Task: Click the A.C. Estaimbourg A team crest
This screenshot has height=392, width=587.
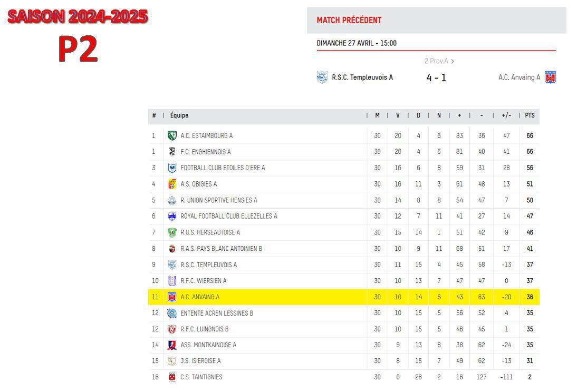Action: pyautogui.click(x=172, y=136)
